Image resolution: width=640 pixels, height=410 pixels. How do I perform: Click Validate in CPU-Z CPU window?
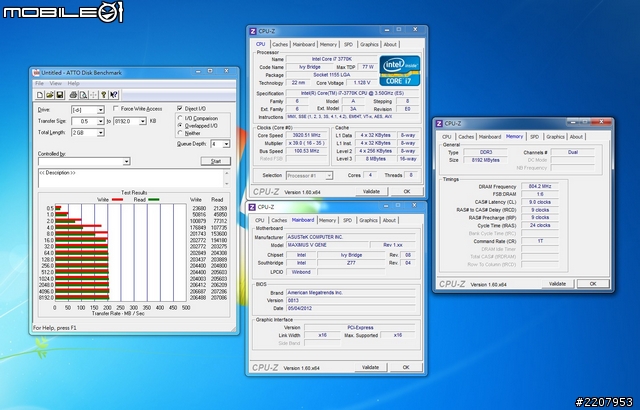[371, 191]
